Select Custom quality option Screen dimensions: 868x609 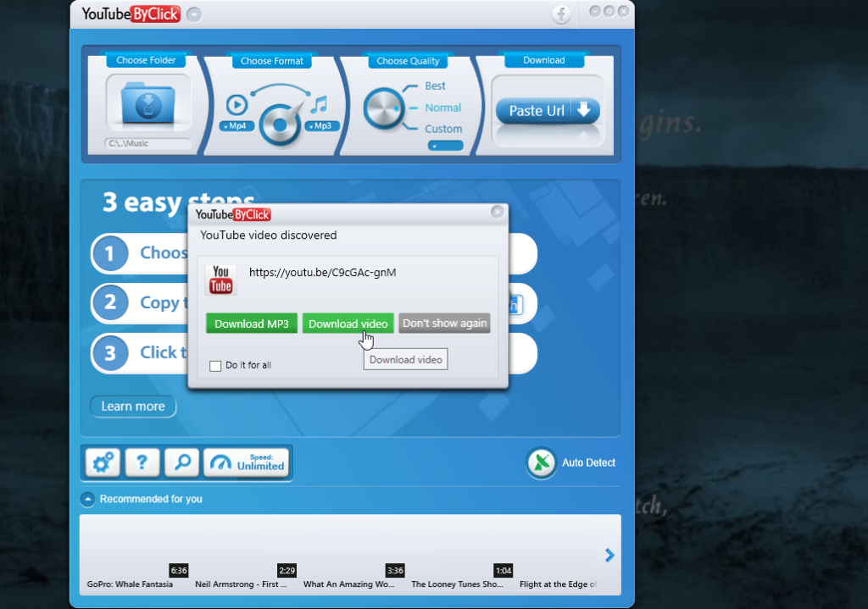pyautogui.click(x=443, y=130)
